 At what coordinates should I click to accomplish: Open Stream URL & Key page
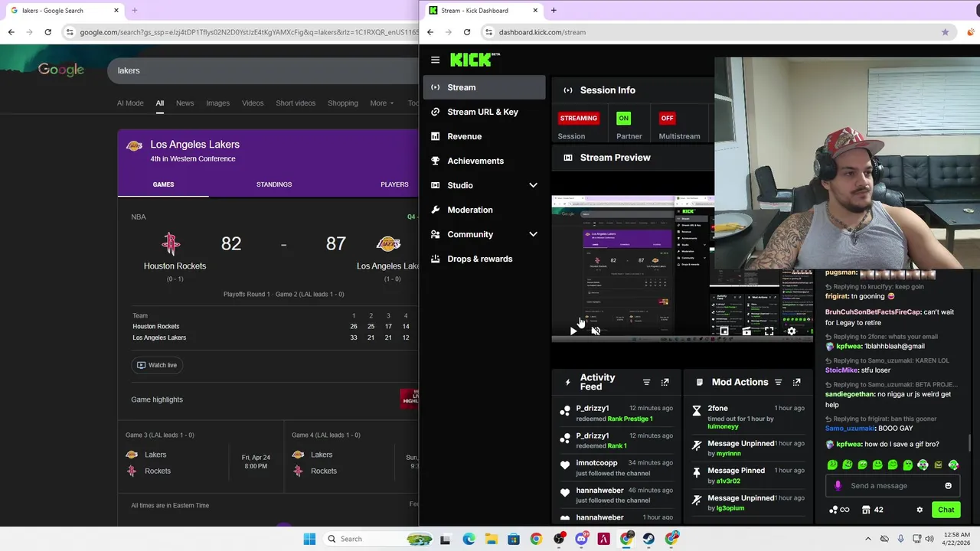(x=482, y=112)
